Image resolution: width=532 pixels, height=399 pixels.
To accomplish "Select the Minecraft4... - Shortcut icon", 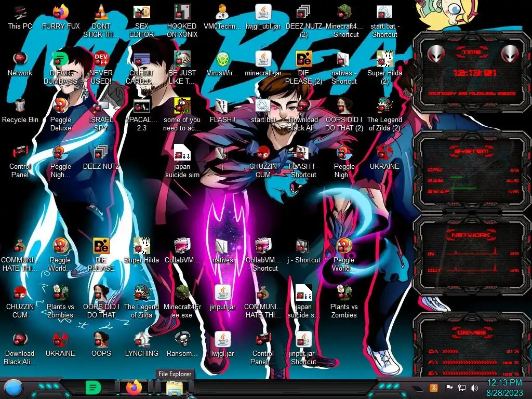I will [344, 22].
